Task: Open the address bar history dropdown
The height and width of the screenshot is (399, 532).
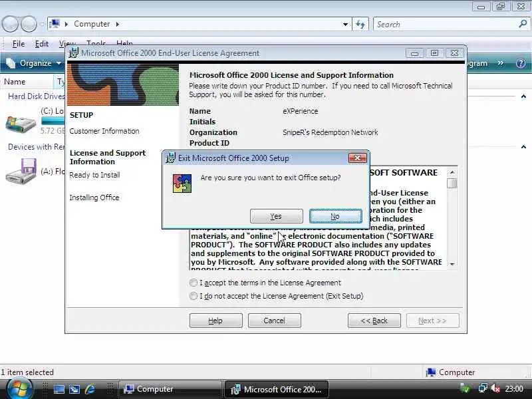Action: (x=345, y=25)
